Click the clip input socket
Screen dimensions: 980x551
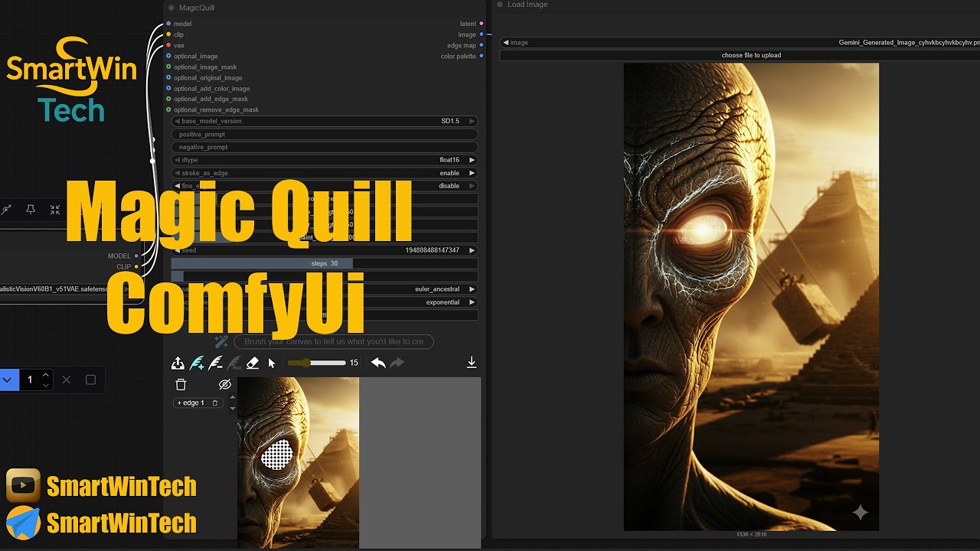168,34
